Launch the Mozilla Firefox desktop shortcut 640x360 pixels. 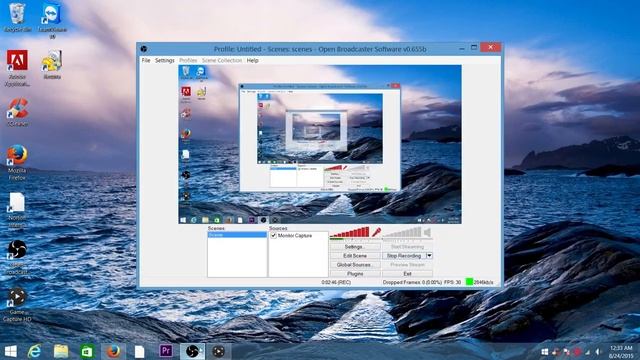click(x=17, y=162)
